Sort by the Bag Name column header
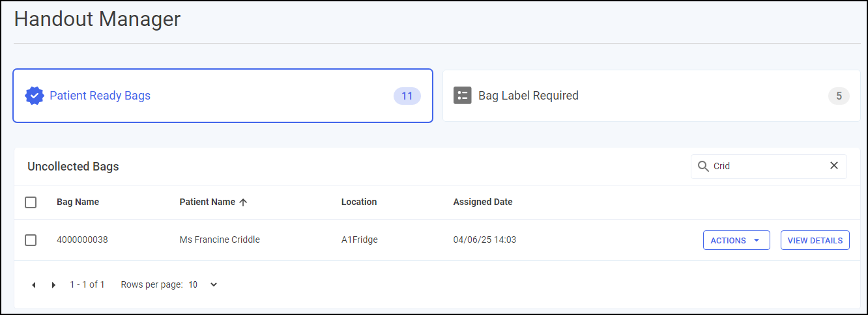The image size is (868, 315). (x=78, y=202)
